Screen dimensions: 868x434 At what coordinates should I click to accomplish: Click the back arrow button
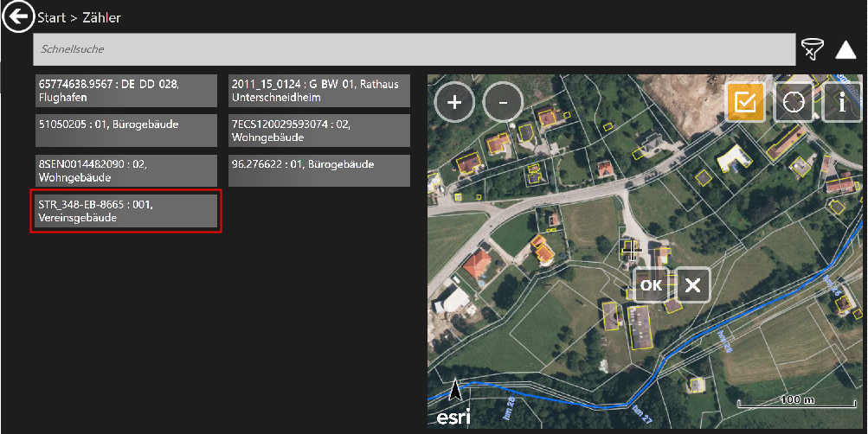click(x=18, y=17)
